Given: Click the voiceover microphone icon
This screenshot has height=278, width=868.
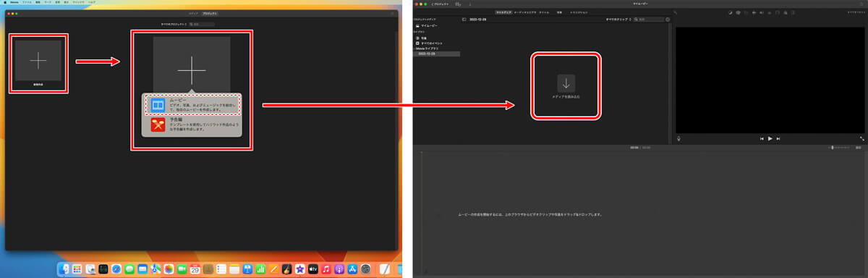Looking at the screenshot, I should tap(678, 138).
